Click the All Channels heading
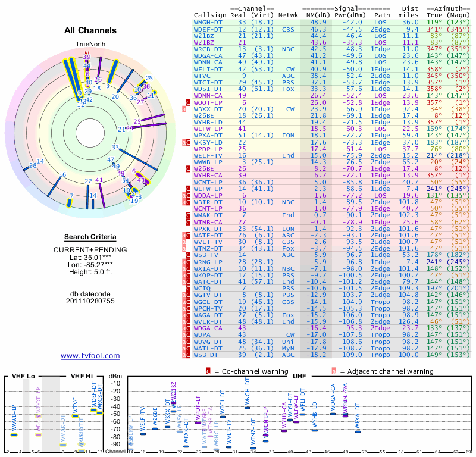Viewport: 476px width, 457px height. pyautogui.click(x=90, y=30)
